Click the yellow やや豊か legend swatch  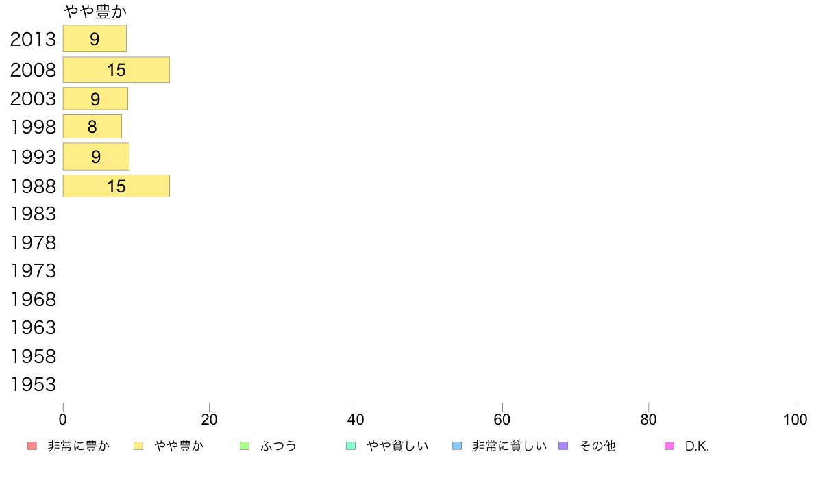pos(138,446)
